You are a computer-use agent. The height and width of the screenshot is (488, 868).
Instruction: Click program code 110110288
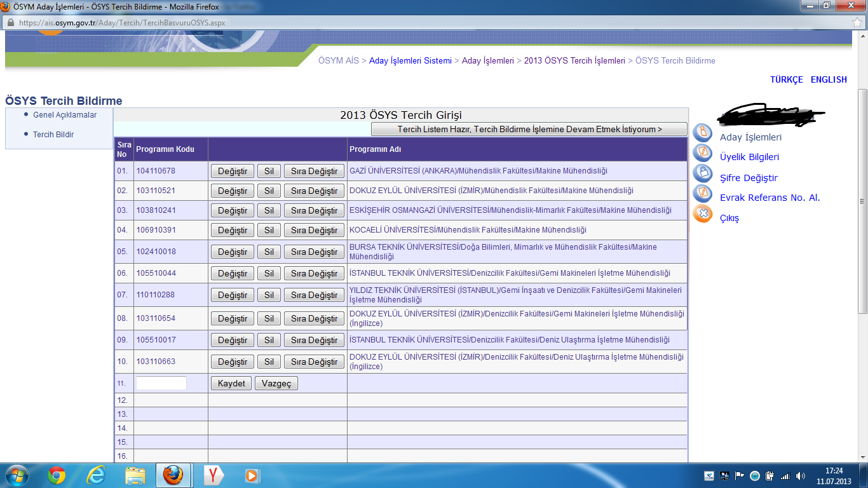pos(156,295)
